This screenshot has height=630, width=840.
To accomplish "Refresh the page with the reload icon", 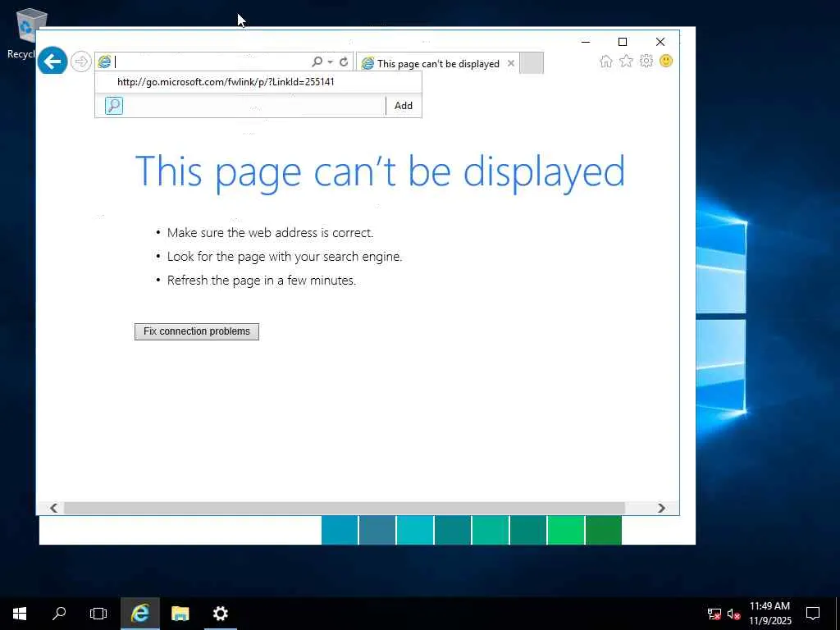I will (344, 62).
